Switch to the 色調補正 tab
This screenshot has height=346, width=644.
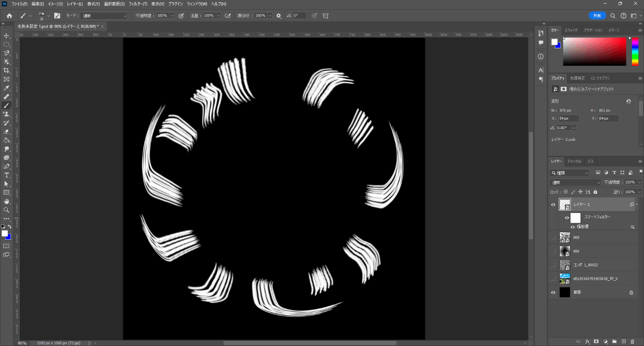click(x=578, y=78)
